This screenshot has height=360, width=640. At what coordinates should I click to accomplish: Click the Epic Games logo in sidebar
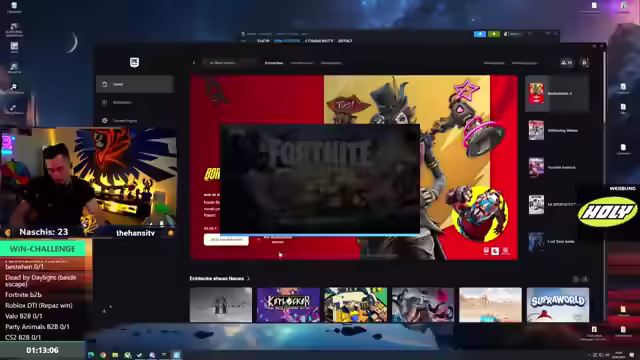click(x=134, y=62)
